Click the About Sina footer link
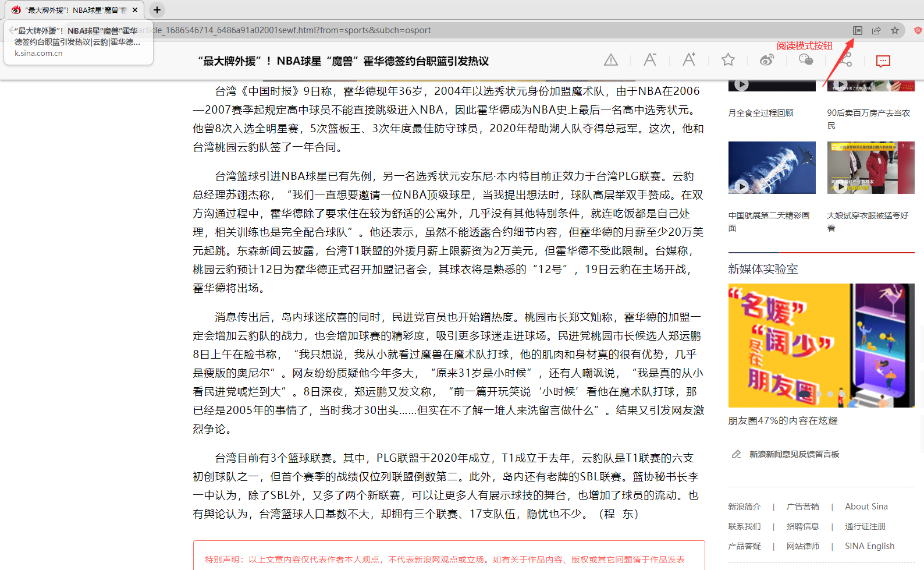Image resolution: width=924 pixels, height=570 pixels. tap(866, 507)
